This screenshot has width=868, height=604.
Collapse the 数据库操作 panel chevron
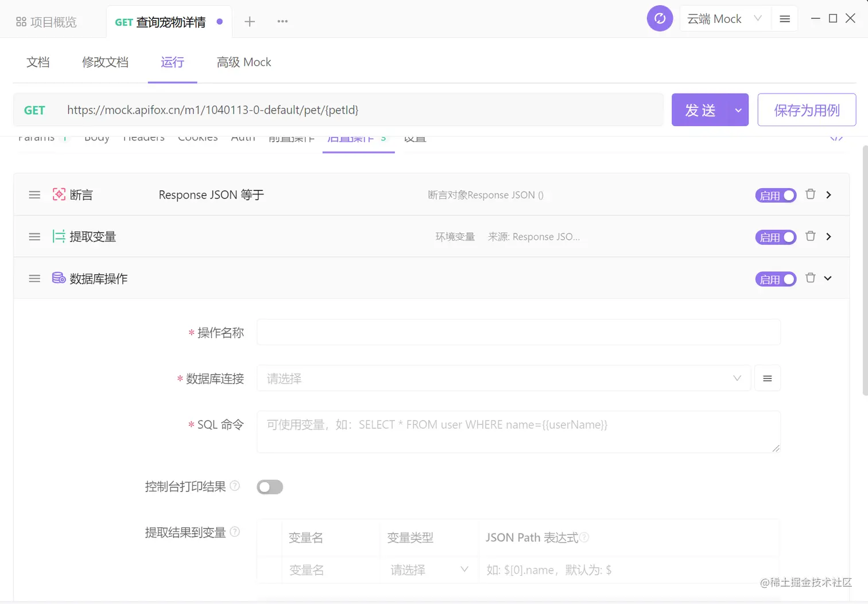tap(828, 278)
